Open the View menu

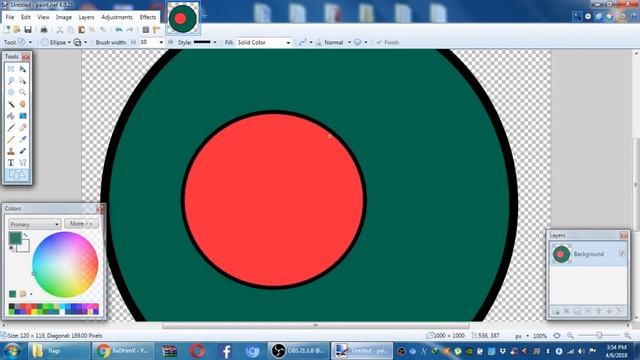(43, 17)
